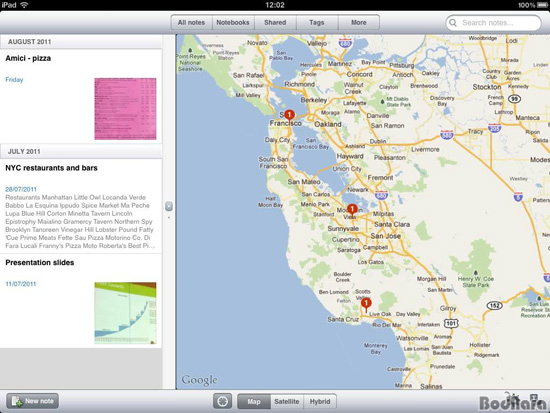Screen dimensions: 550x413
Task: Click the Henry W. Coe State Park label
Action: click(476, 282)
